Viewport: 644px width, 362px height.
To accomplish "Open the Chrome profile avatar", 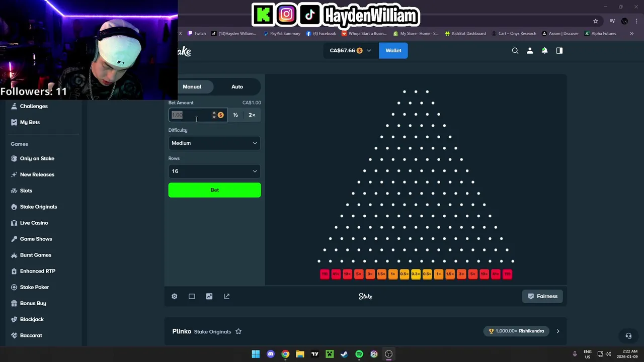I will coord(624,21).
